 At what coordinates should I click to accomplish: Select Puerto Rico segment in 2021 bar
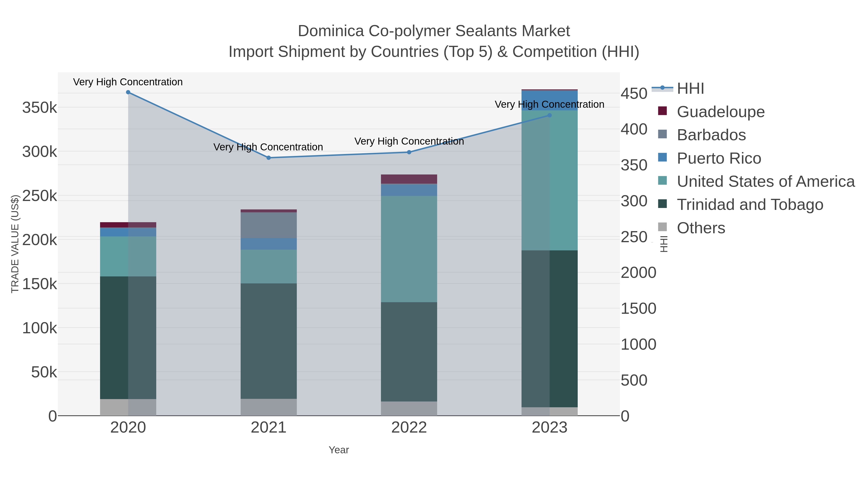click(269, 244)
